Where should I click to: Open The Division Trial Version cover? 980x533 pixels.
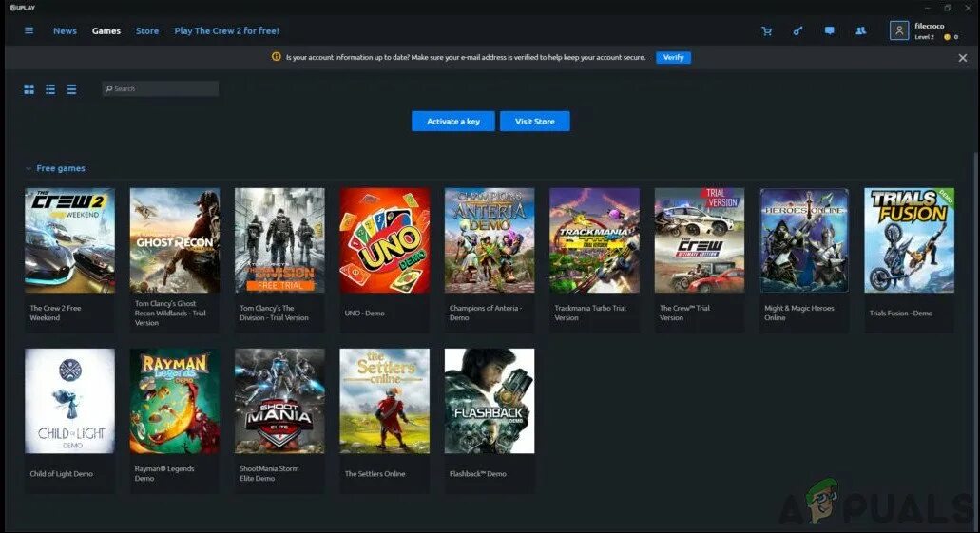click(x=280, y=240)
